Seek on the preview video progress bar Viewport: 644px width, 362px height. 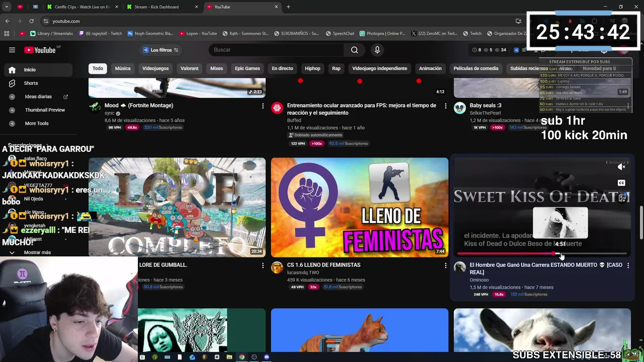542,254
